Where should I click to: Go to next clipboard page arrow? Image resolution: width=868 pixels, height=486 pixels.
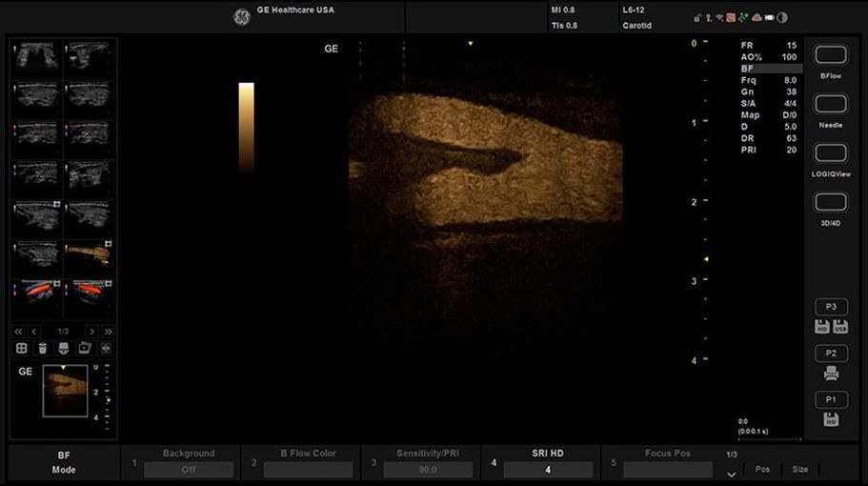(91, 331)
